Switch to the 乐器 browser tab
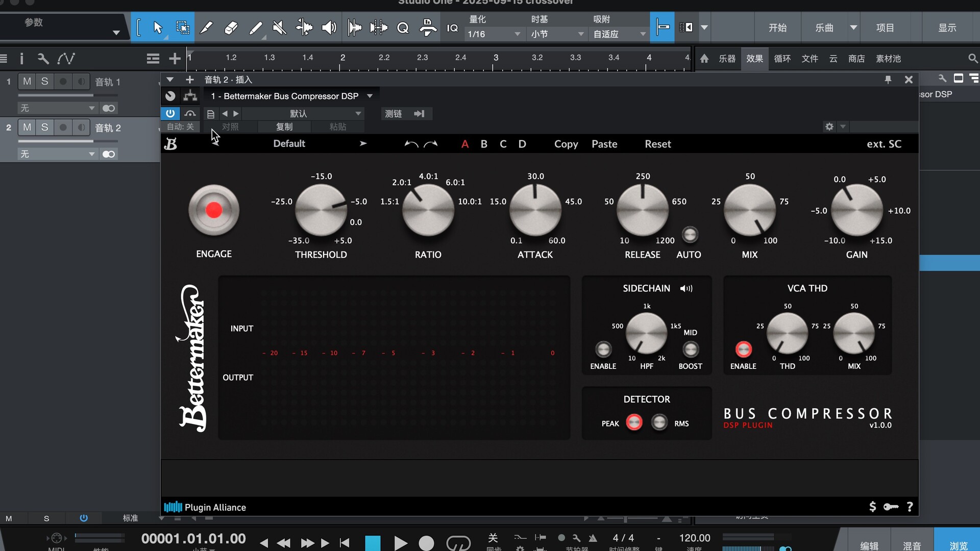The height and width of the screenshot is (551, 980). pyautogui.click(x=727, y=59)
